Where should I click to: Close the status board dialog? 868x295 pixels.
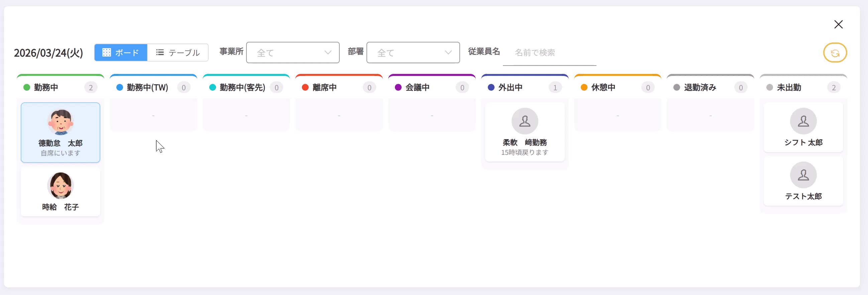[838, 24]
